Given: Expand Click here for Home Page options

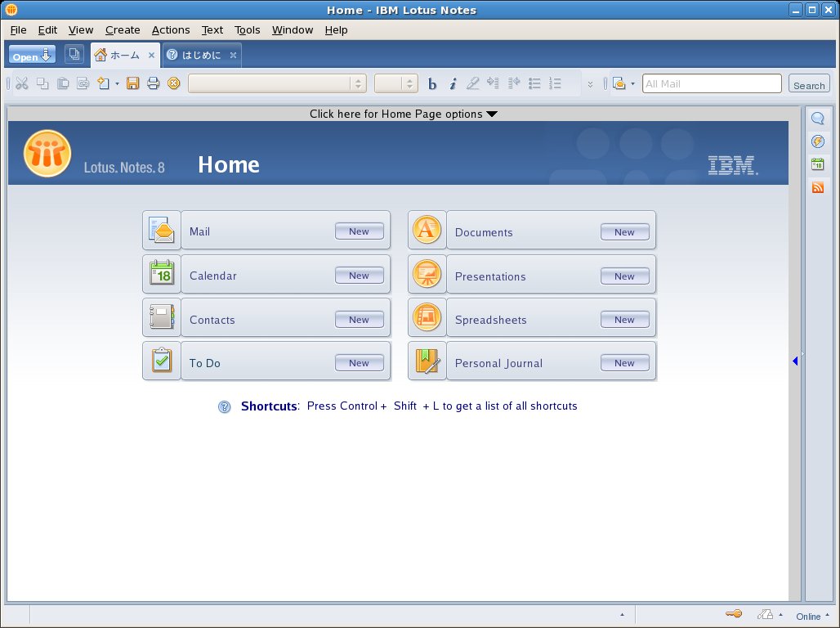Looking at the screenshot, I should pyautogui.click(x=404, y=114).
